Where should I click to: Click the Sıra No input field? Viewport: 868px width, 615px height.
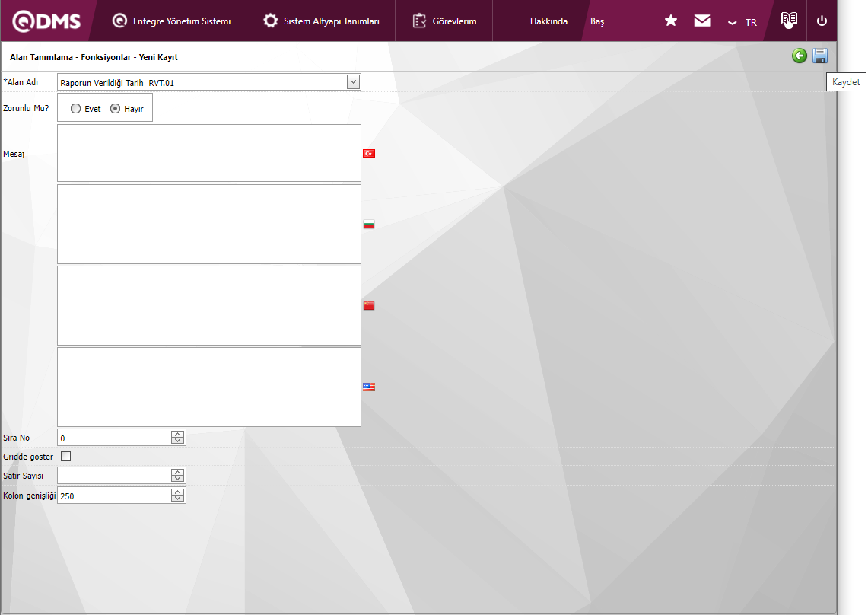click(x=114, y=438)
